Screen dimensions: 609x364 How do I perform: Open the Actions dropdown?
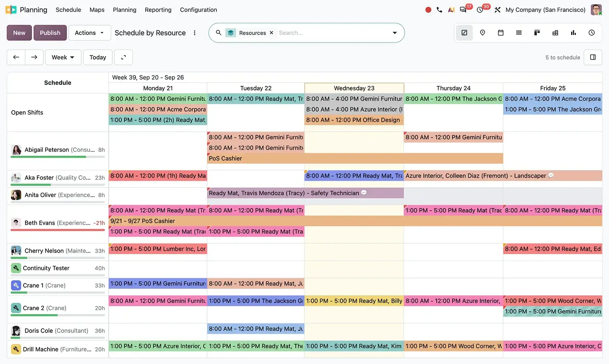pyautogui.click(x=89, y=33)
